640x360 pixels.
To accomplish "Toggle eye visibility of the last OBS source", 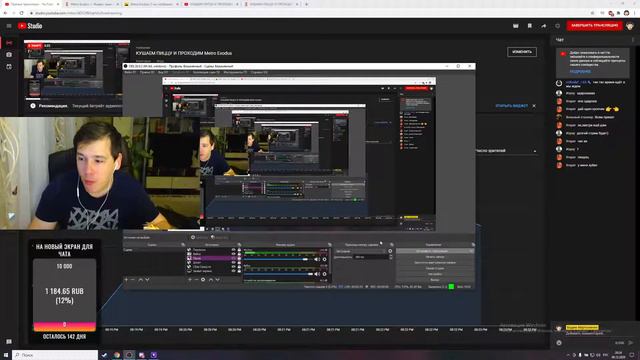I will (x=233, y=271).
